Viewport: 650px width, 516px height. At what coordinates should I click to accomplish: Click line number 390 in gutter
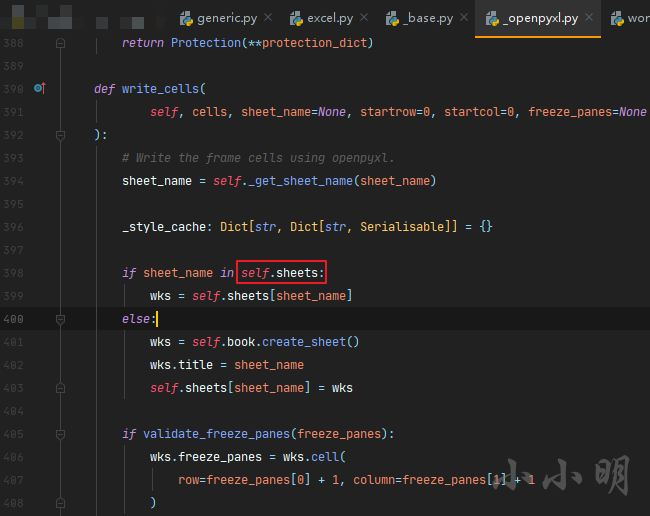click(14, 89)
